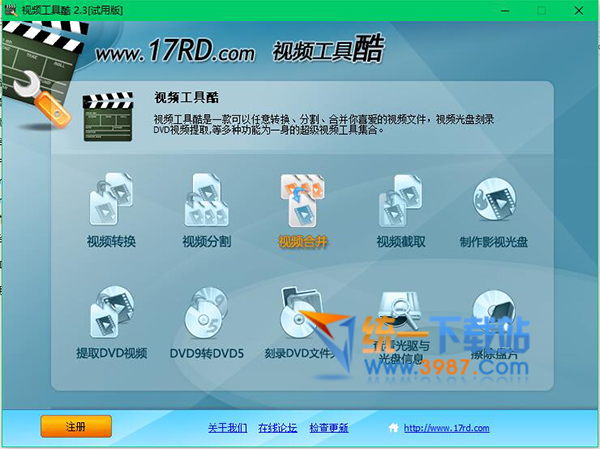This screenshot has height=449, width=600.
Task: Click the 检查更新 check for updates link
Action: 328,428
